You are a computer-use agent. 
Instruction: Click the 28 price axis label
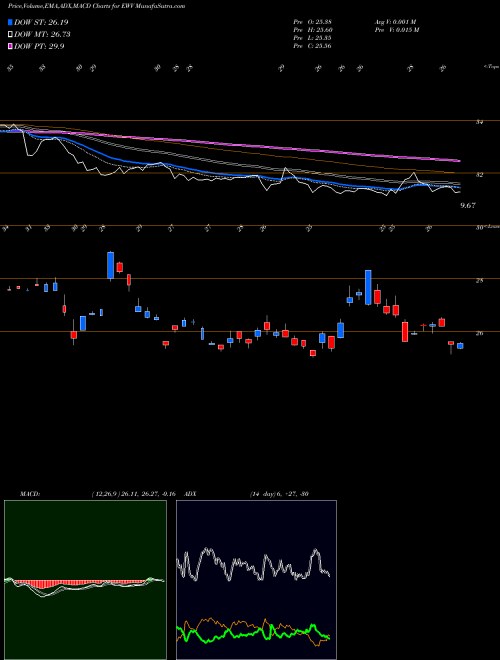point(479,280)
